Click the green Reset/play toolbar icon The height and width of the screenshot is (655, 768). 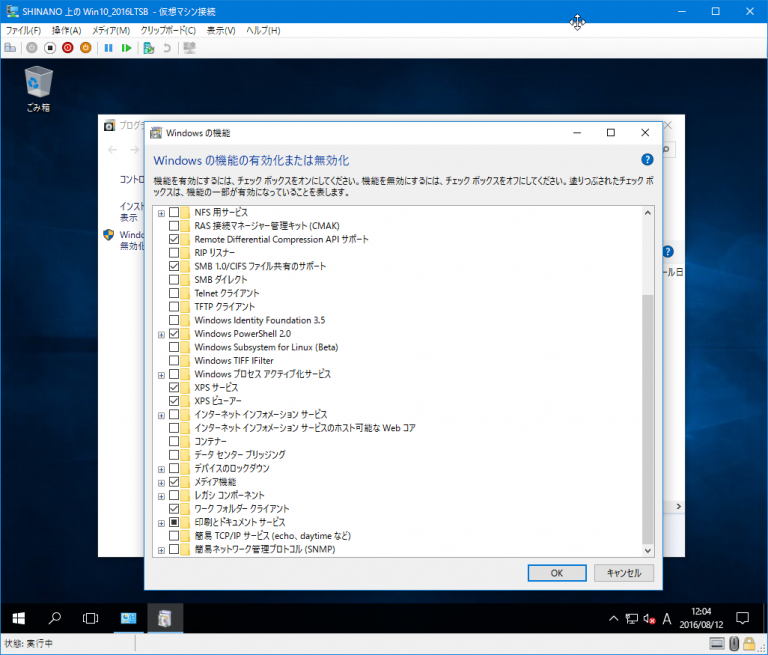pyautogui.click(x=126, y=48)
